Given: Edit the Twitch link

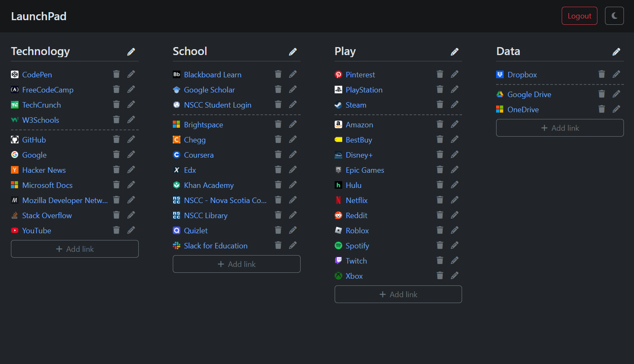Looking at the screenshot, I should (454, 260).
